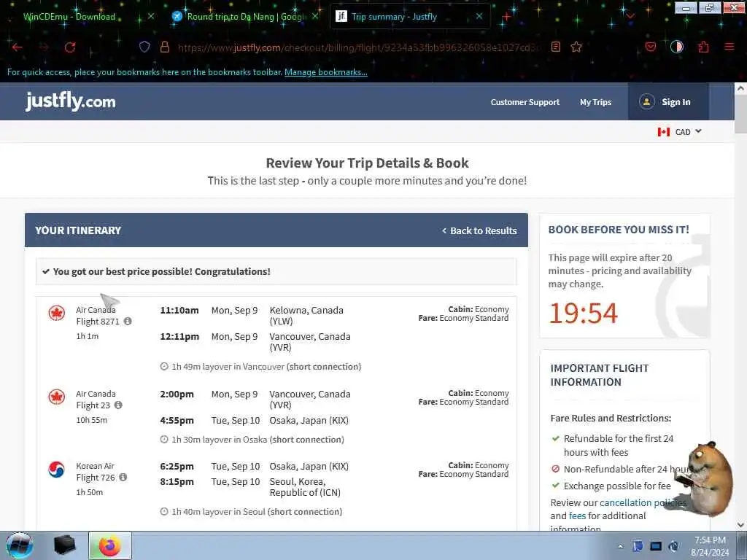Screen dimensions: 747x560
Task: Open the fees link
Action: 577,516
